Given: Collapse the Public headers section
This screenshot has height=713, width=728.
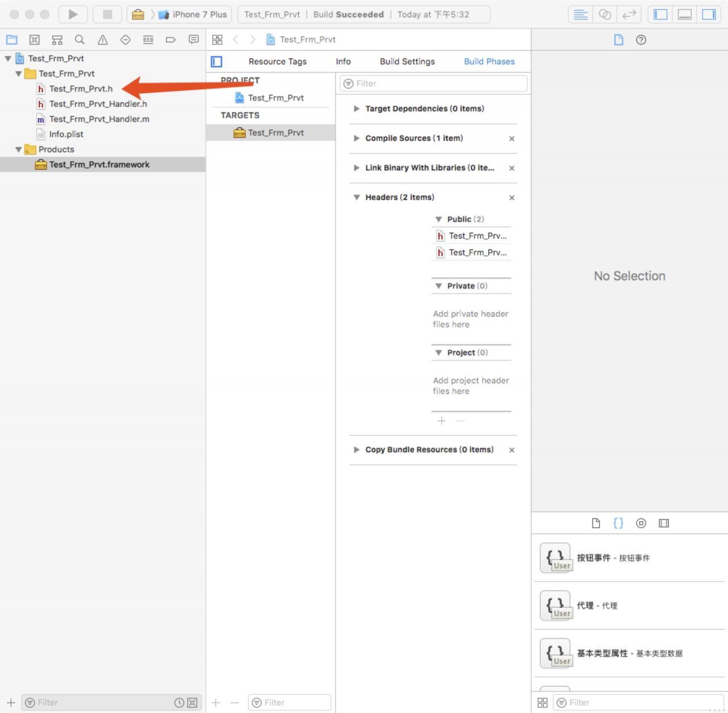Looking at the screenshot, I should click(x=439, y=219).
